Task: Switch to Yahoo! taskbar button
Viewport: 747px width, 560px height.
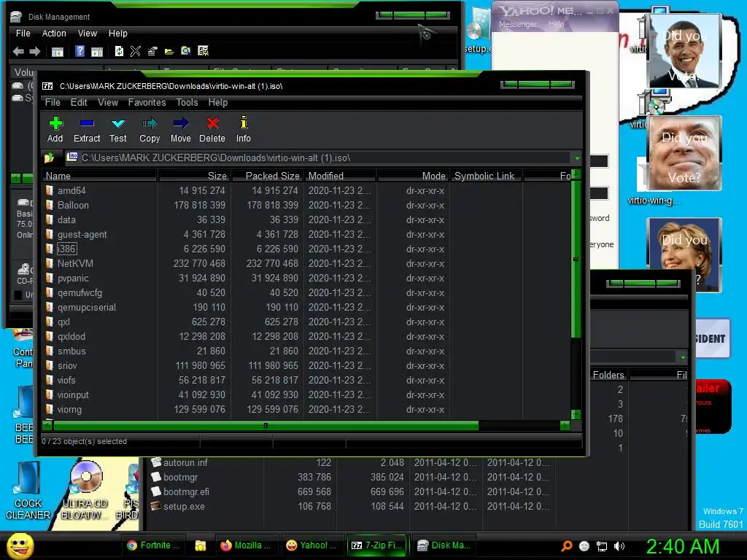Action: [311, 545]
